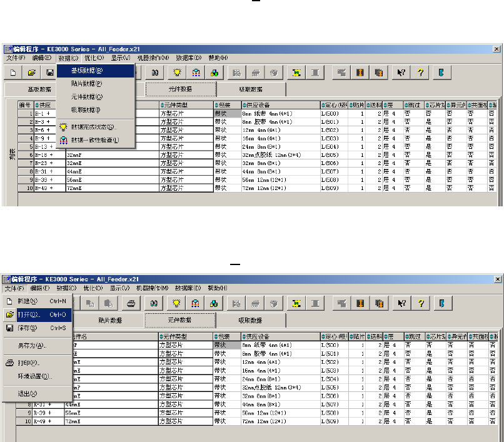Click Open folder icon in 数据-menu window toolbar

[x=31, y=73]
